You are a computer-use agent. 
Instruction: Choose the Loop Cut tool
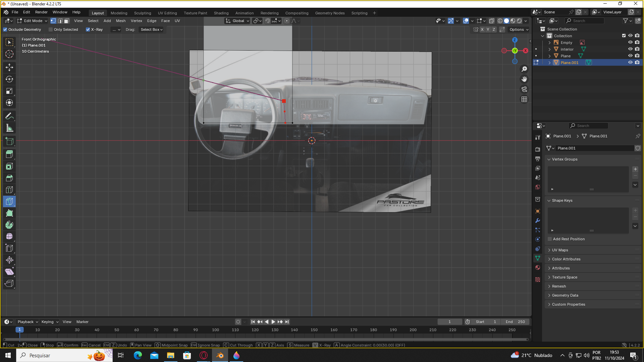[9, 190]
